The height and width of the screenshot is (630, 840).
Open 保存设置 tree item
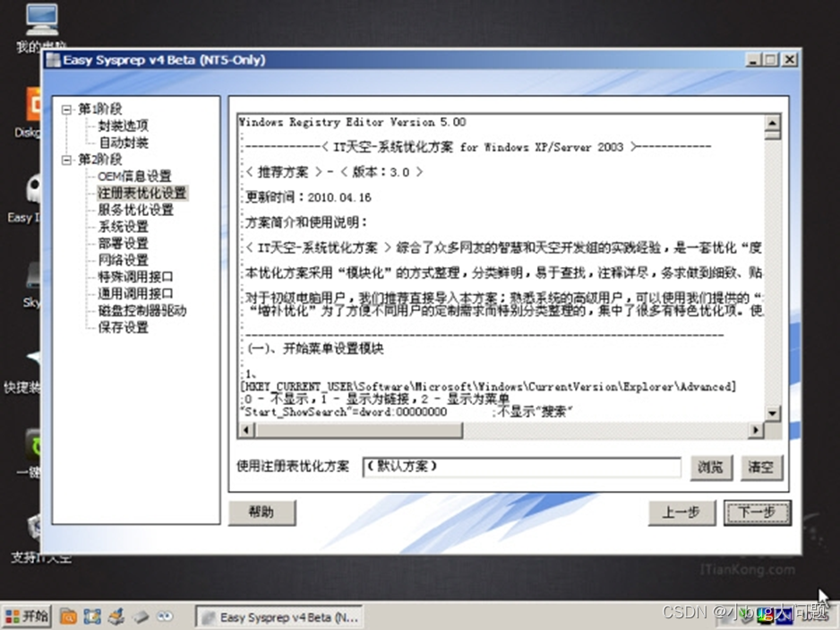(x=124, y=328)
